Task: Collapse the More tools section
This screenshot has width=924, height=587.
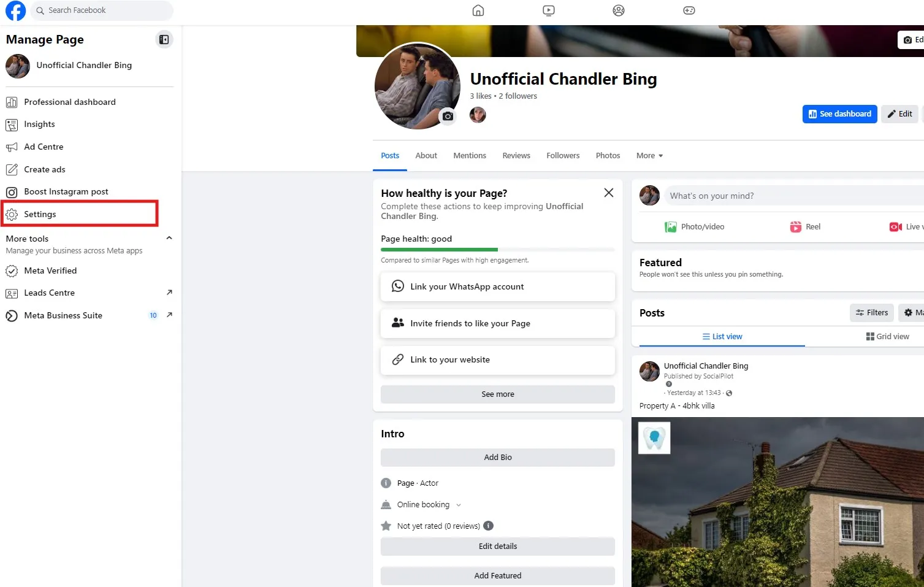Action: click(169, 238)
